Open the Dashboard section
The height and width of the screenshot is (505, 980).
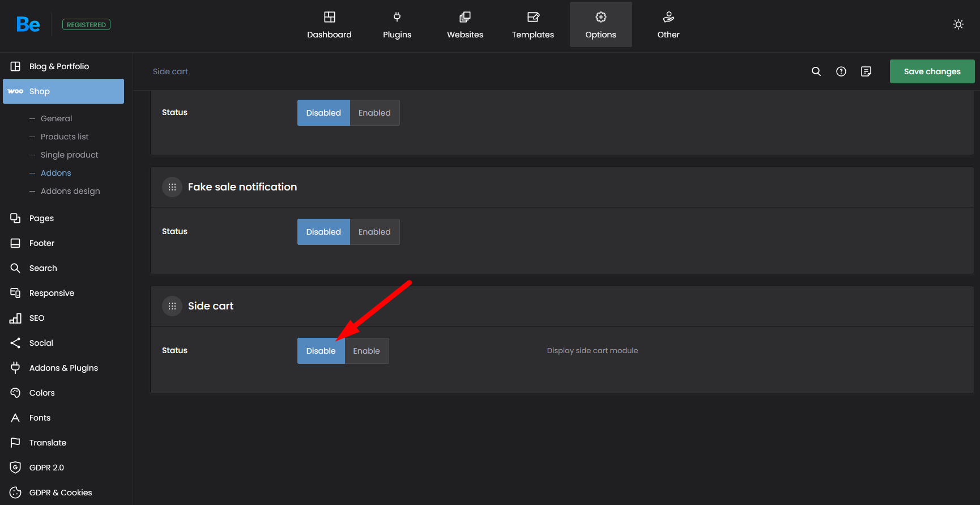(329, 25)
